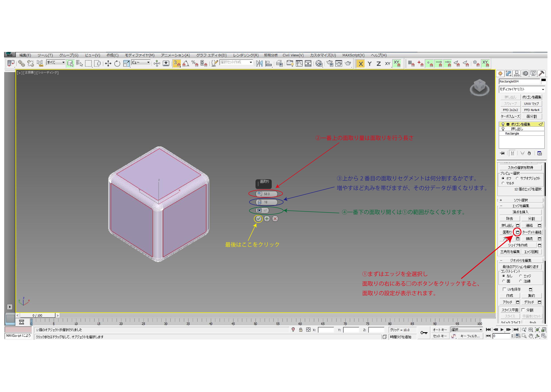Click the Mirror tool icon
The height and width of the screenshot is (392, 551).
pyautogui.click(x=259, y=64)
